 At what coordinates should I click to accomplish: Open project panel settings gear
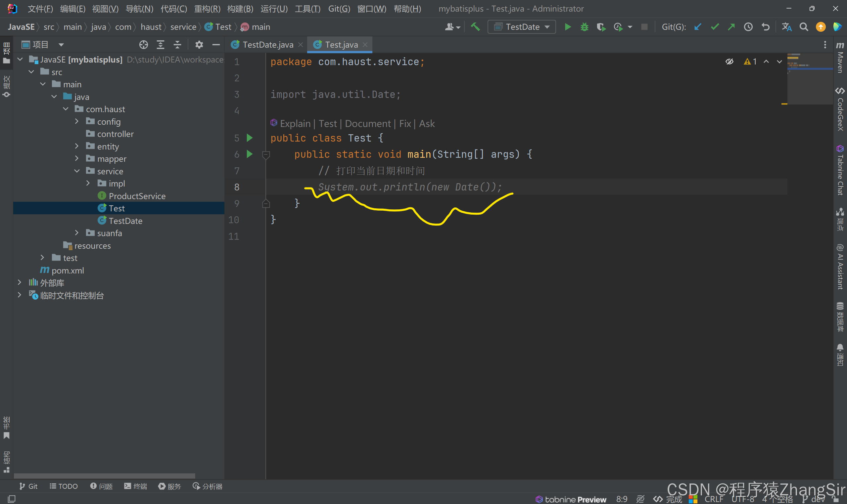pyautogui.click(x=199, y=45)
